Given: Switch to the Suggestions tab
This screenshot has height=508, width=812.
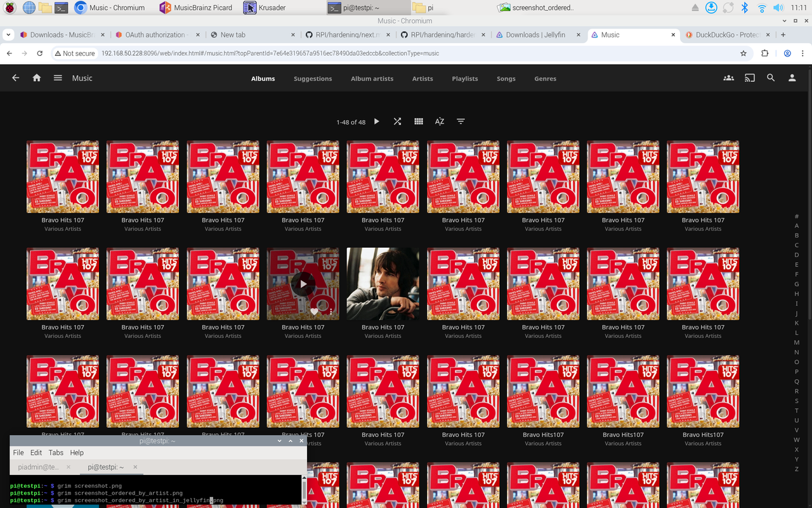Looking at the screenshot, I should point(313,79).
